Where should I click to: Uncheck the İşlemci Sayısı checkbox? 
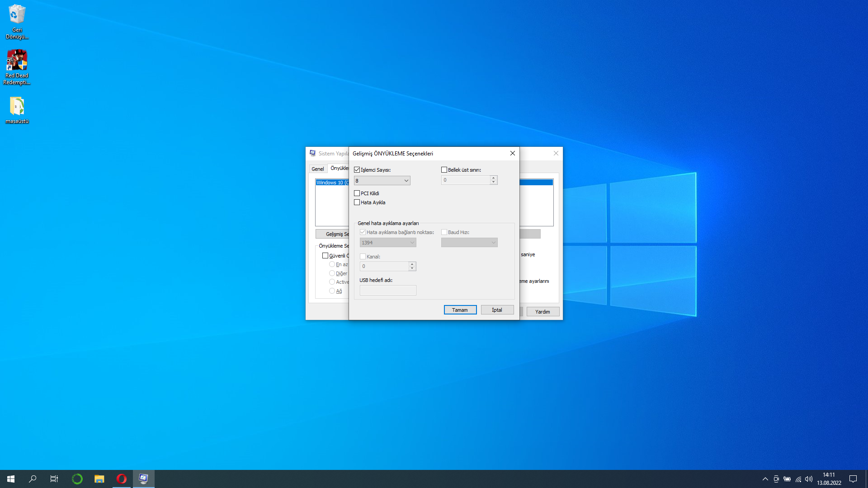(357, 170)
